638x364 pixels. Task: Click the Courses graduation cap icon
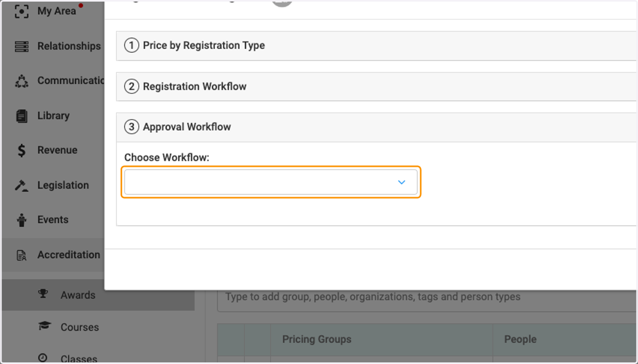click(x=44, y=326)
